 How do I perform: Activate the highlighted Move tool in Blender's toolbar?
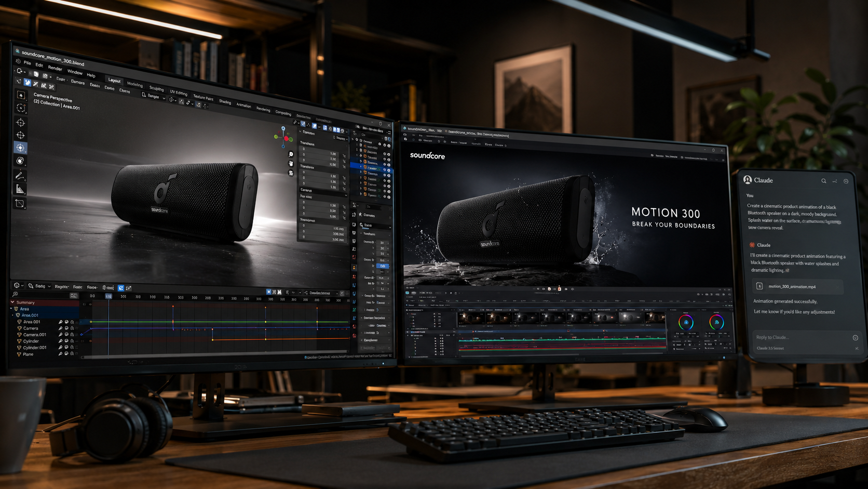20,148
